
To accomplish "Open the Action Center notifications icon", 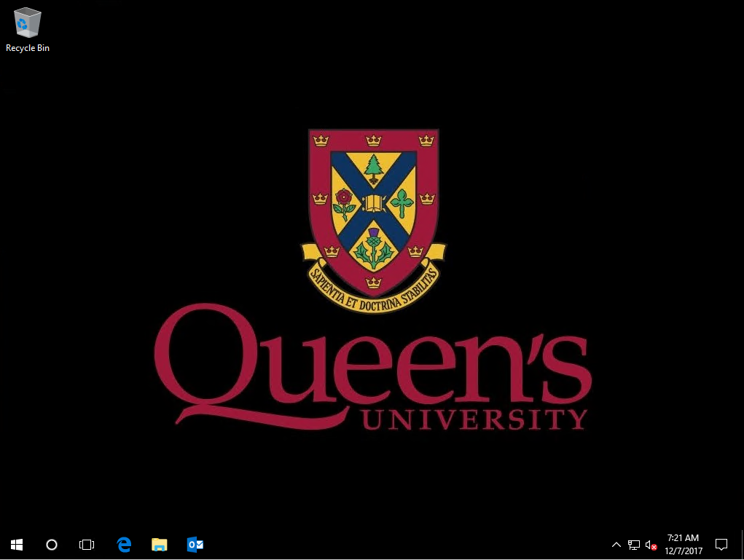I will point(721,544).
